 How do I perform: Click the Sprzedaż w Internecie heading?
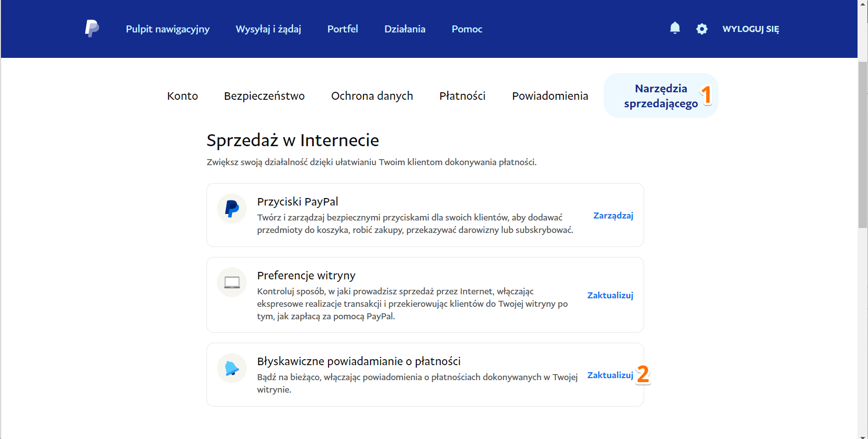coord(293,140)
